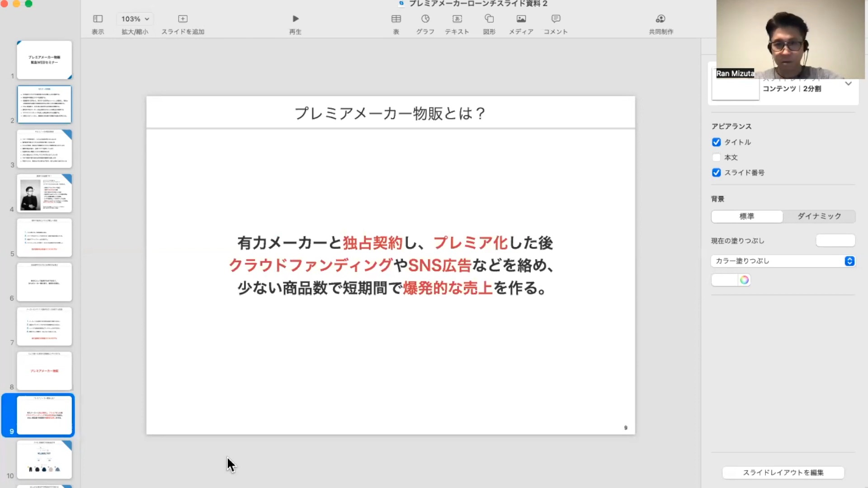Insert a table with the 表 icon

(396, 19)
